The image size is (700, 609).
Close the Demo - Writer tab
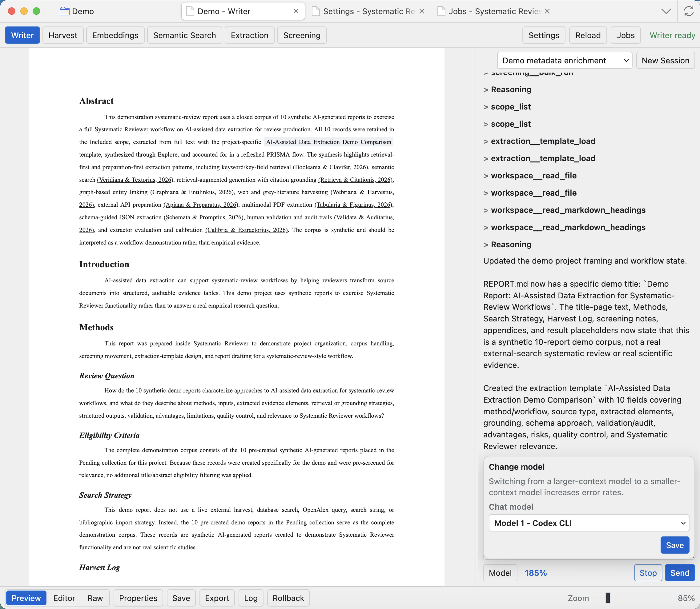click(x=296, y=11)
